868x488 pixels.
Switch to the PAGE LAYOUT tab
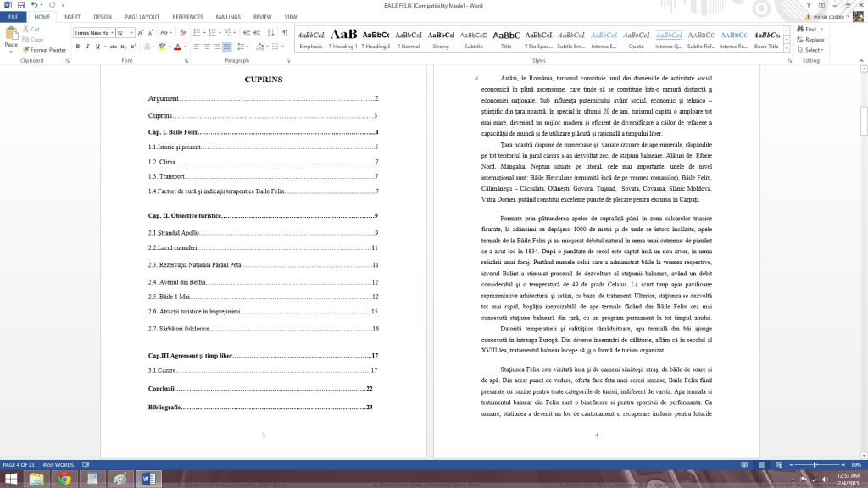click(x=142, y=17)
